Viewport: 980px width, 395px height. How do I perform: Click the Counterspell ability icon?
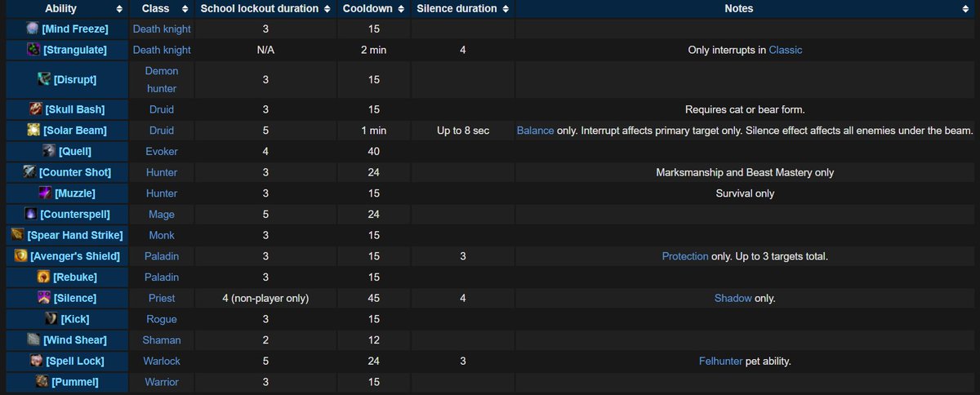click(30, 214)
